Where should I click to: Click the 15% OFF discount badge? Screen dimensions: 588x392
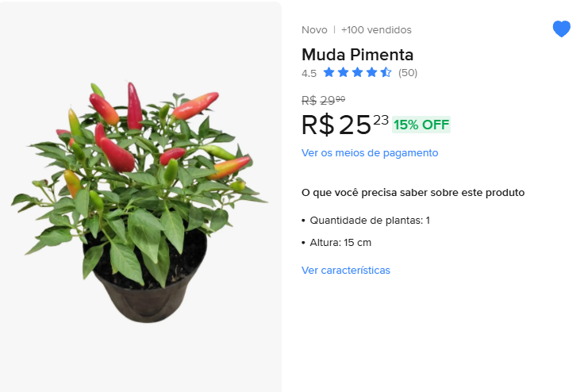pyautogui.click(x=421, y=125)
